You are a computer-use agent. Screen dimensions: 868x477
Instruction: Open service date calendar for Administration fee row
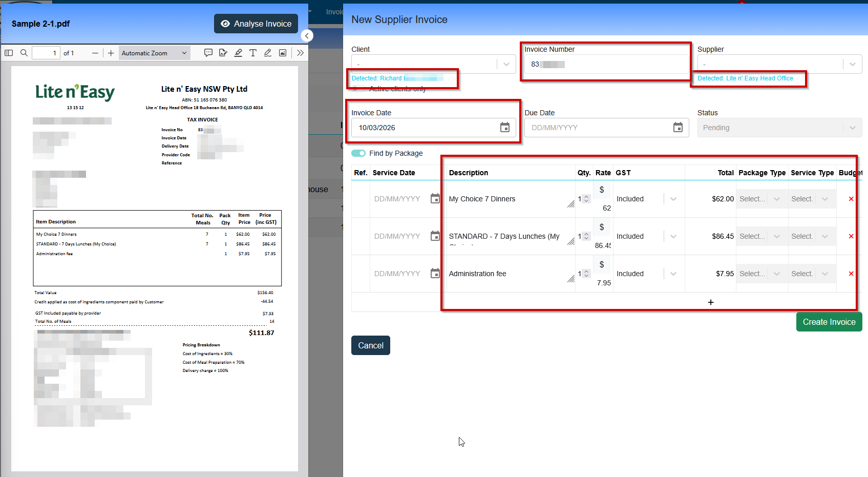click(435, 274)
